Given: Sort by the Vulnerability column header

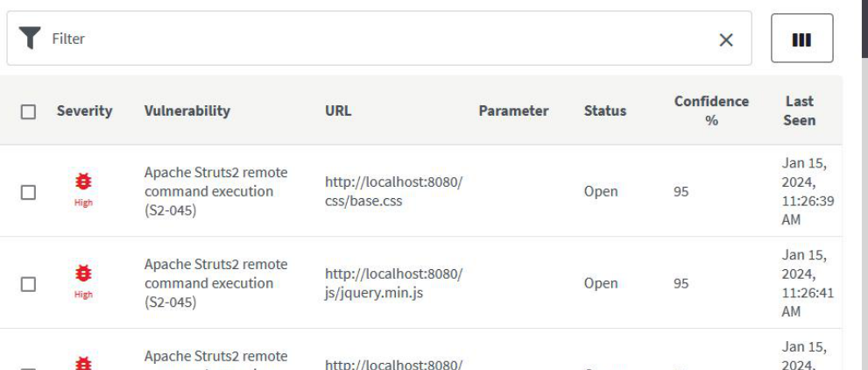Looking at the screenshot, I should coord(187,110).
